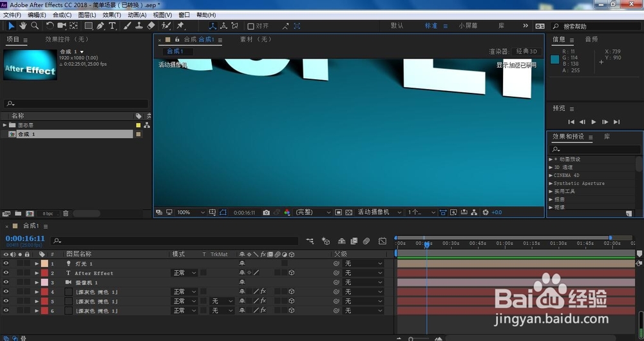This screenshot has width=644, height=341.
Task: Hide layer 5 solid via eye icon
Action: tap(6, 301)
